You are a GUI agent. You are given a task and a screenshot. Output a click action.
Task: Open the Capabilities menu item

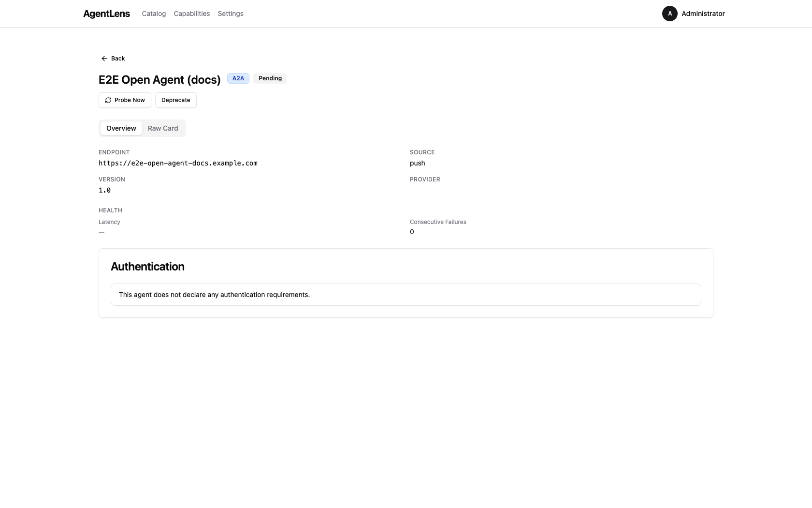coord(191,14)
